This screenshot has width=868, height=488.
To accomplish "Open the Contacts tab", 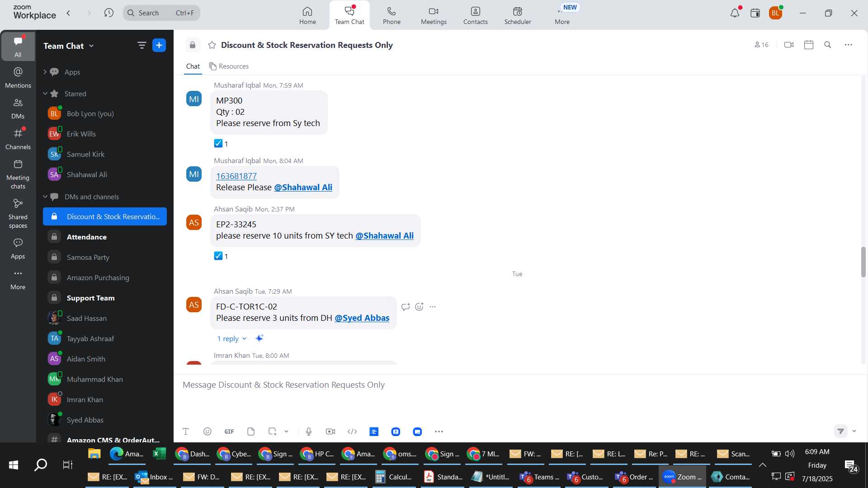I will 476,15.
